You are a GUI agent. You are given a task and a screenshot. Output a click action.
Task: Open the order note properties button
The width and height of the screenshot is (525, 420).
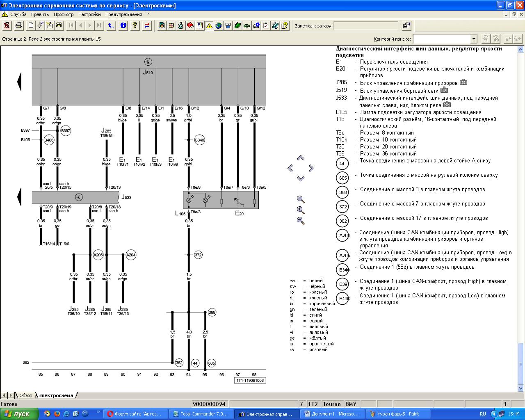[406, 25]
